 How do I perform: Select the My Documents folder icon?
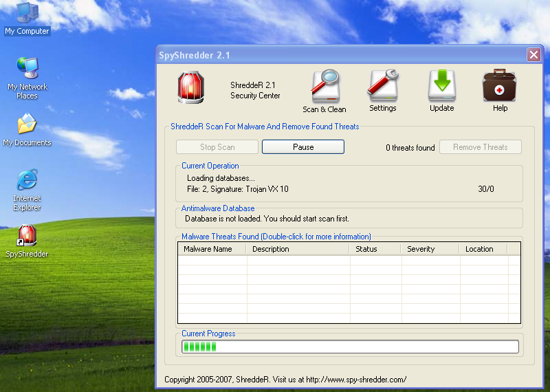[27, 129]
